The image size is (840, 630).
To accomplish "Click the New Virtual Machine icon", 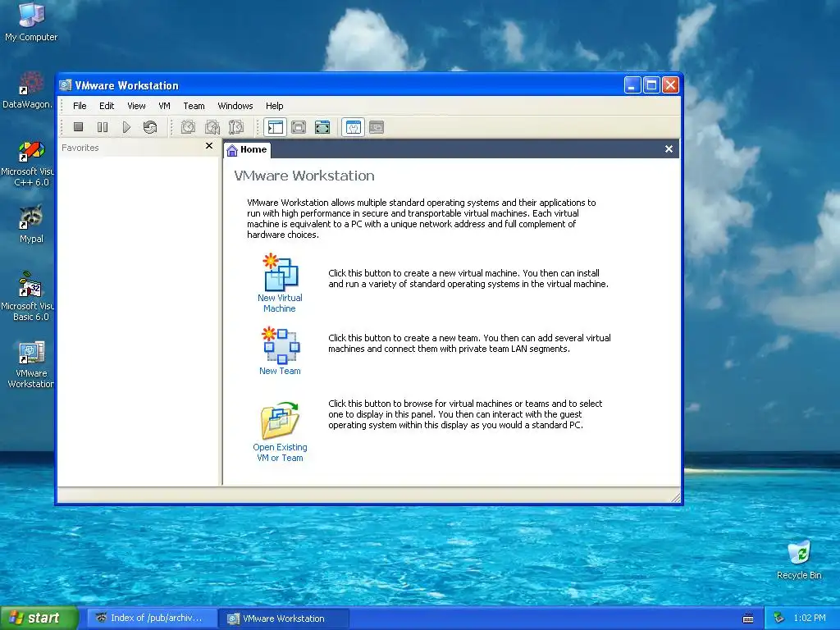I will click(281, 272).
